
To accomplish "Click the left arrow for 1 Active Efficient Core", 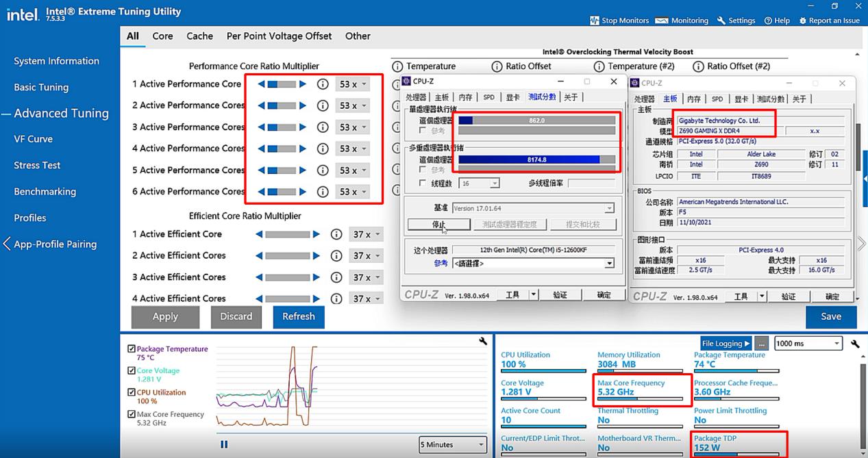I will click(259, 234).
